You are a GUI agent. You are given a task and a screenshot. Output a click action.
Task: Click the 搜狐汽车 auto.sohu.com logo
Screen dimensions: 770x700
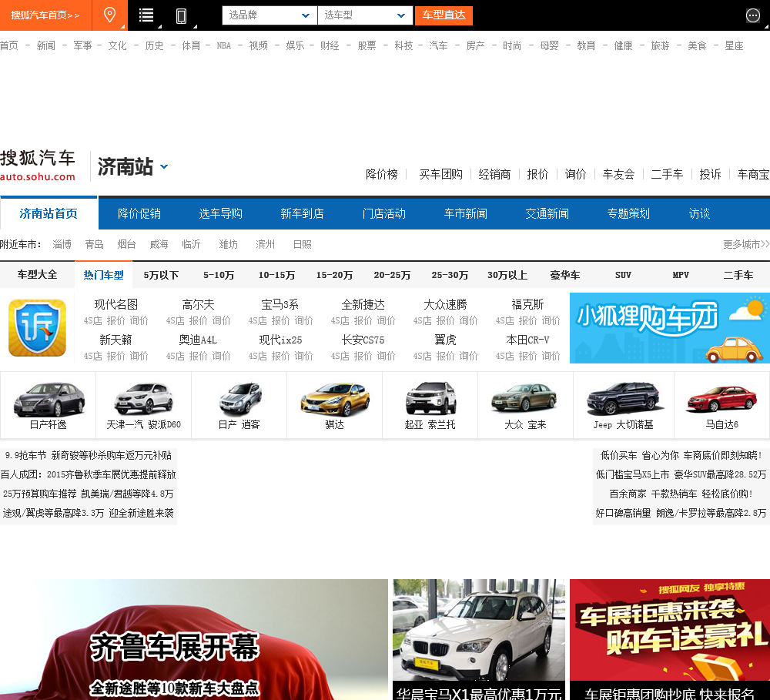coord(38,166)
